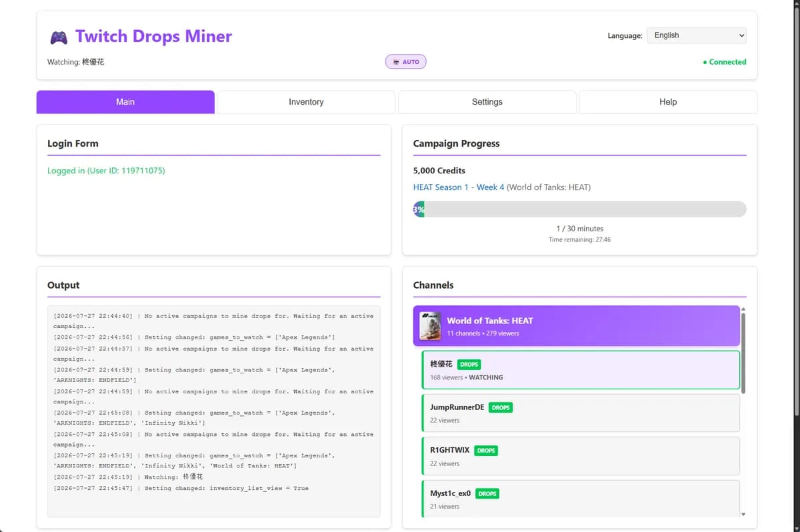The image size is (800, 532).
Task: Select the R1GHTWIX channel
Action: 581,456
